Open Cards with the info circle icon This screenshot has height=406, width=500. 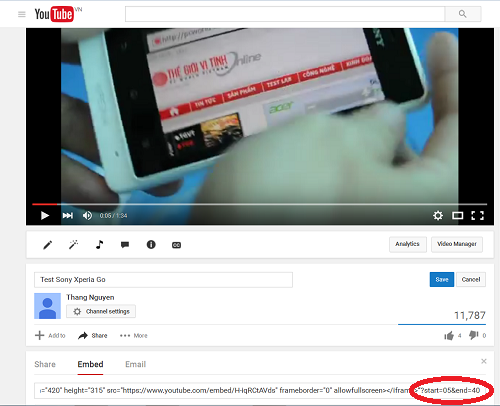point(151,245)
